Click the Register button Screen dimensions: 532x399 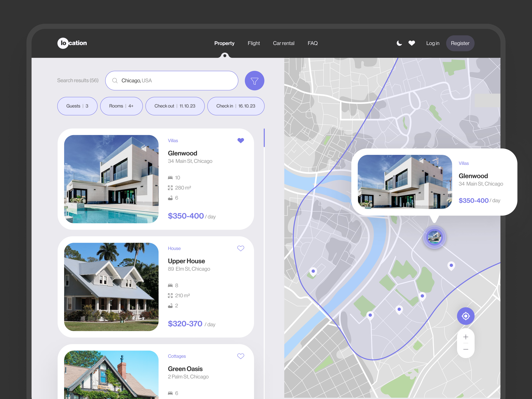tap(460, 43)
